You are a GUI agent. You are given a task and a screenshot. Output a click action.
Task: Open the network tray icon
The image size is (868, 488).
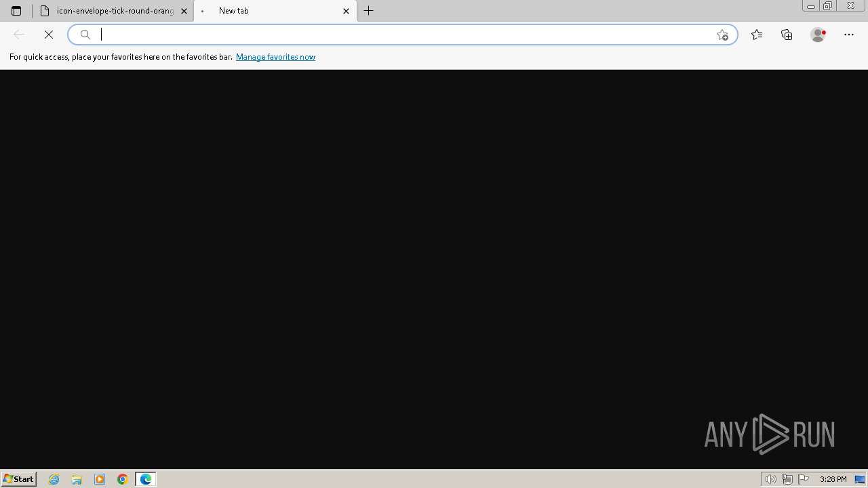(x=787, y=479)
